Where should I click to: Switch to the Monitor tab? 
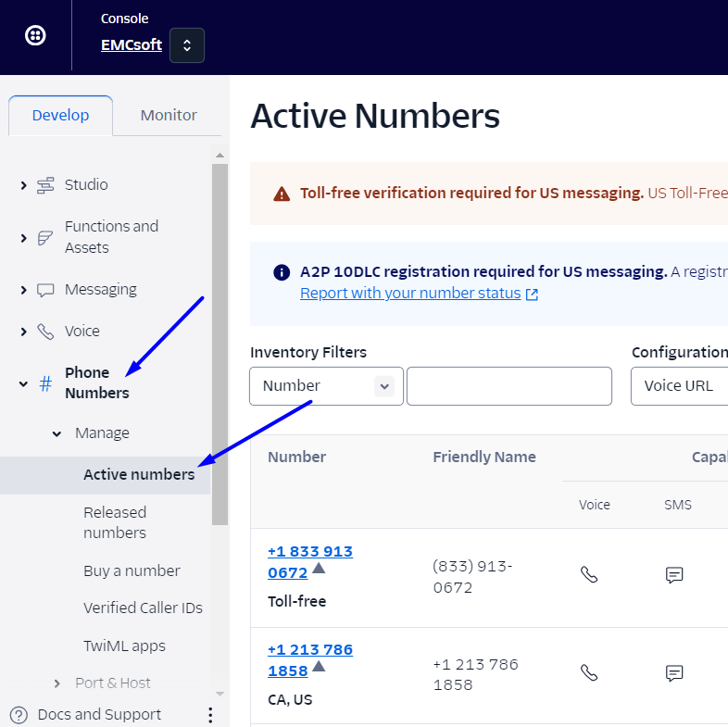(x=169, y=116)
